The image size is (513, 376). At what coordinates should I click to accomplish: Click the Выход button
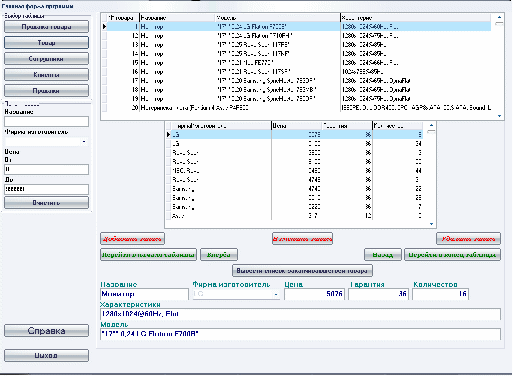point(46,355)
